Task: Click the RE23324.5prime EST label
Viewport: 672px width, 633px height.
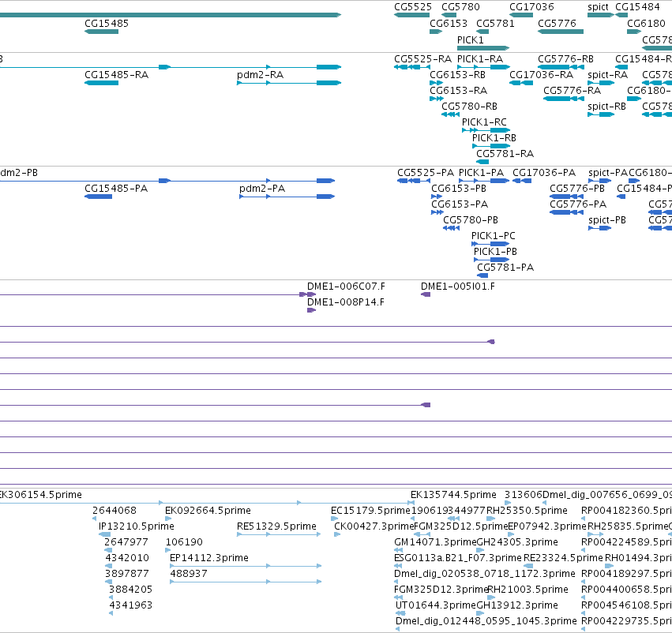Action: tap(563, 558)
